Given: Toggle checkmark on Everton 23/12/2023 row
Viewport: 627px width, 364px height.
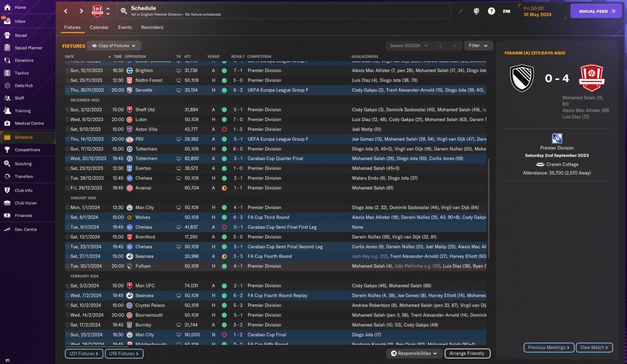Looking at the screenshot, I should pyautogui.click(x=68, y=169).
